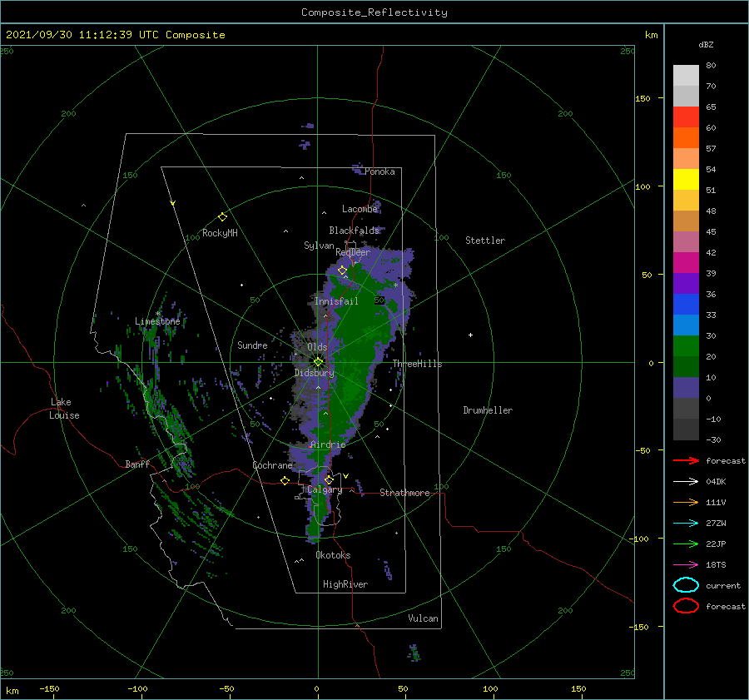Click the Vulcan label
Viewport: 749px width, 700px height.
pyautogui.click(x=424, y=618)
